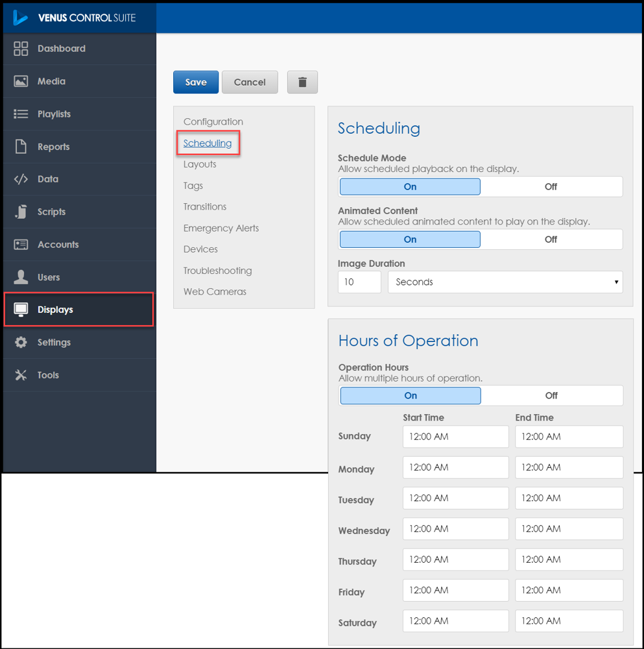Screen dimensions: 644x649
Task: Open the Scheduling settings link
Action: coord(208,143)
